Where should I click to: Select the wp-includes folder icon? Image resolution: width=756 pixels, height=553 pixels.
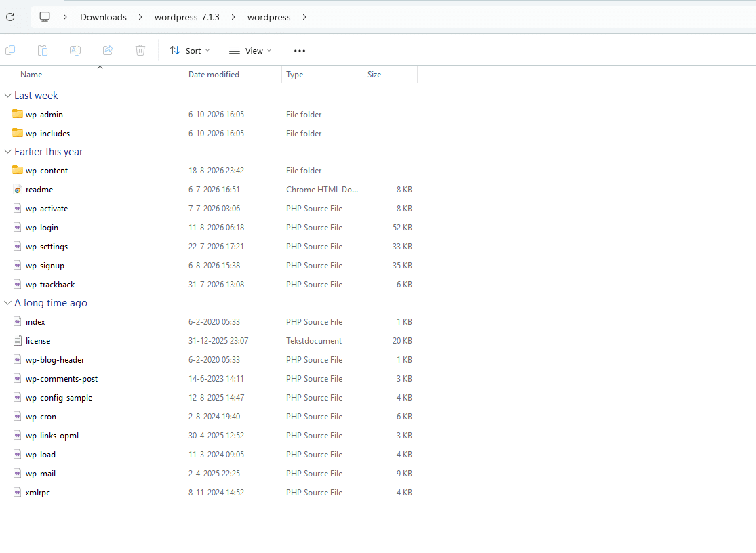18,133
